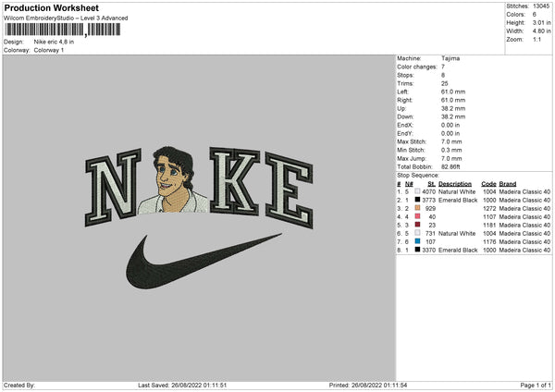This screenshot has width=555, height=392.
Task: Click 'Last Saved: 26/08/2022 01:11:51' footer text
Action: [182, 385]
